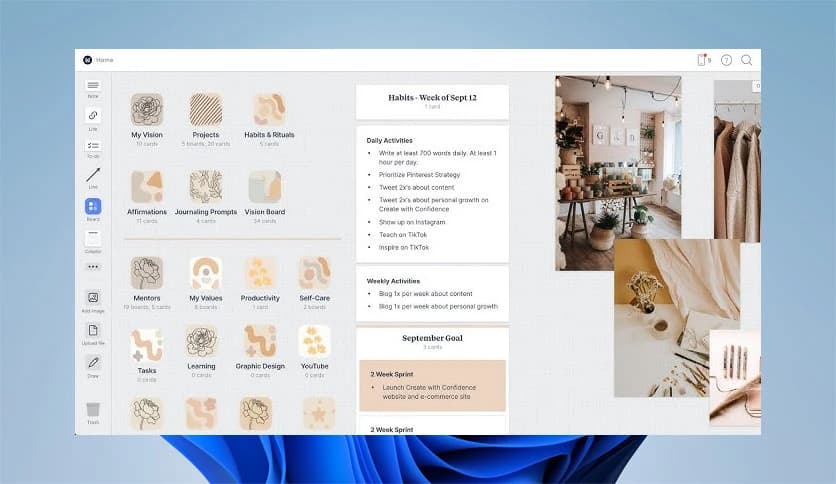
Task: Open the Projects board
Action: pyautogui.click(x=206, y=110)
